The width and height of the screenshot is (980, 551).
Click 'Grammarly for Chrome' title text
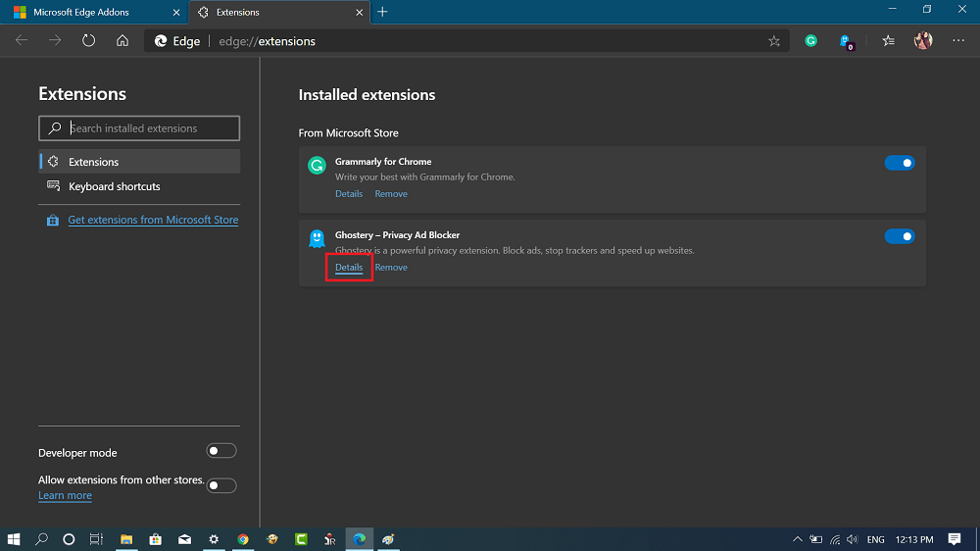tap(383, 162)
